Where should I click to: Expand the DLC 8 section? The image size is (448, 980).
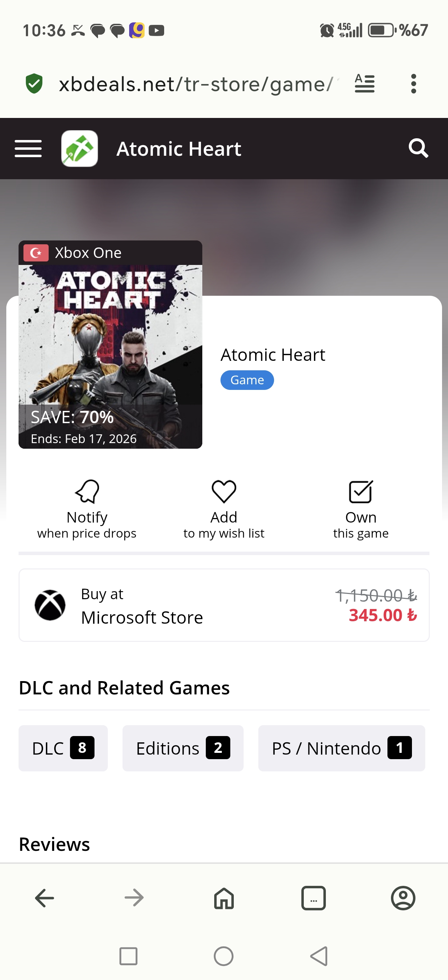click(63, 748)
